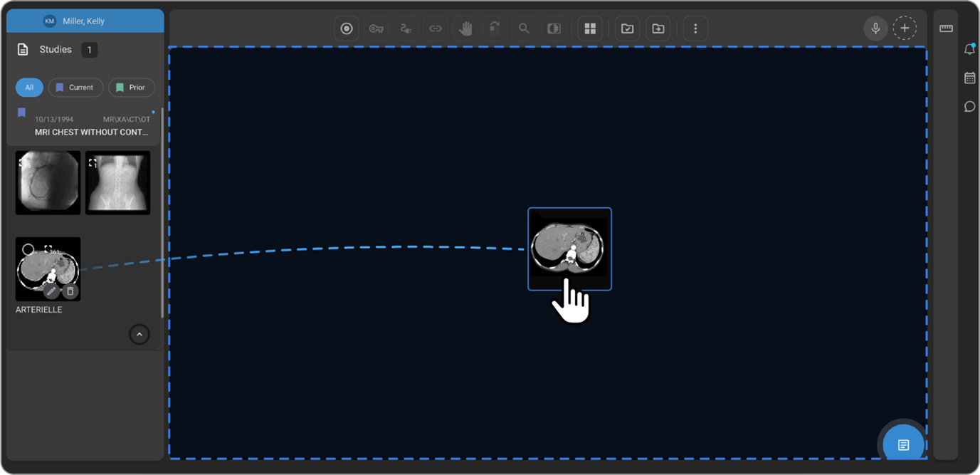Screen dimensions: 980x475
Task: Enable the Current studies filter
Action: 75,88
